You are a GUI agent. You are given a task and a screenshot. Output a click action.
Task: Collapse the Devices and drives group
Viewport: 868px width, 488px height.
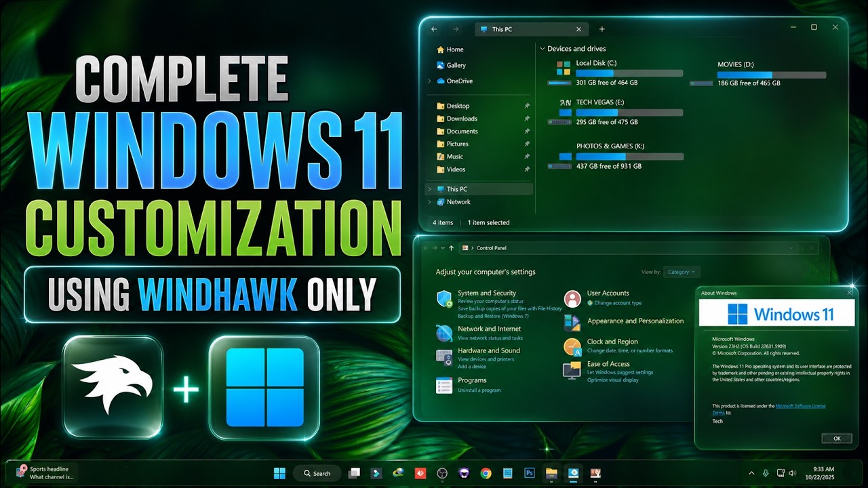[542, 49]
